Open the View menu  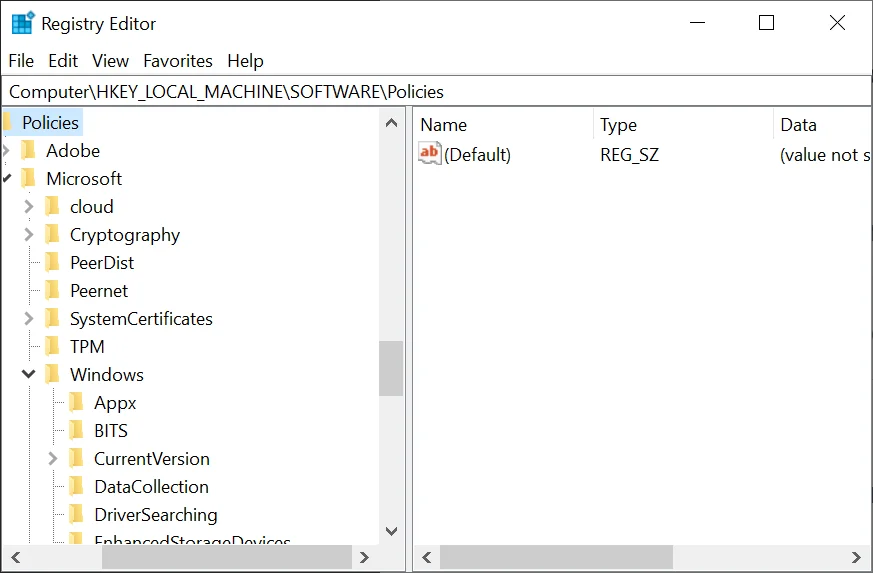pyautogui.click(x=110, y=61)
